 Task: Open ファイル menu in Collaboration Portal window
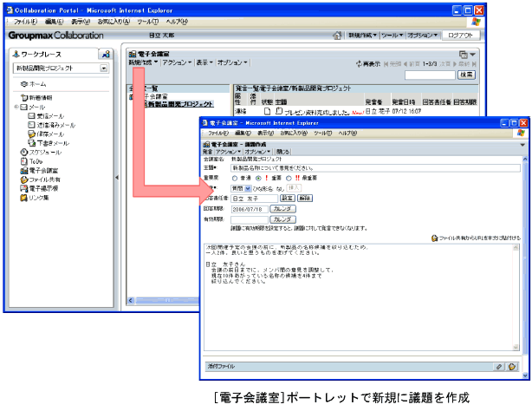[x=25, y=22]
